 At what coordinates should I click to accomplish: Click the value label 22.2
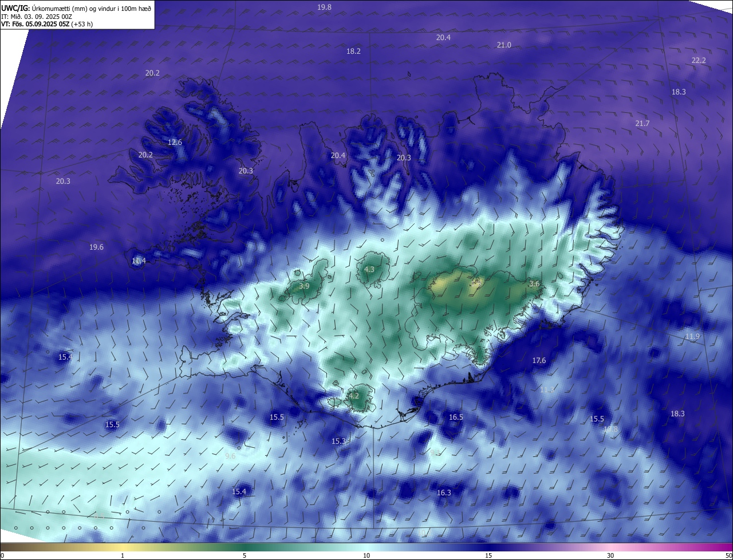pyautogui.click(x=699, y=60)
